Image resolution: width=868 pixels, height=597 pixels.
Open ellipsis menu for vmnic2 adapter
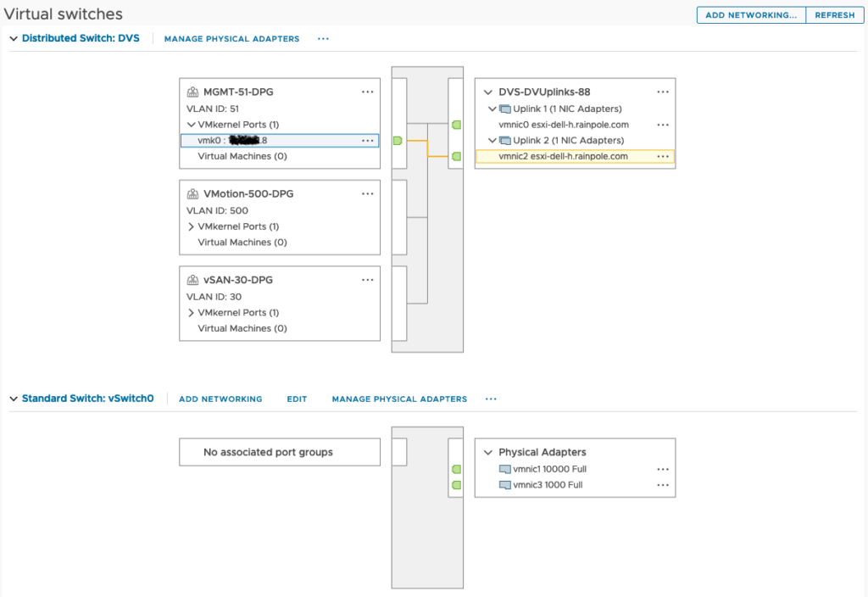(x=662, y=156)
